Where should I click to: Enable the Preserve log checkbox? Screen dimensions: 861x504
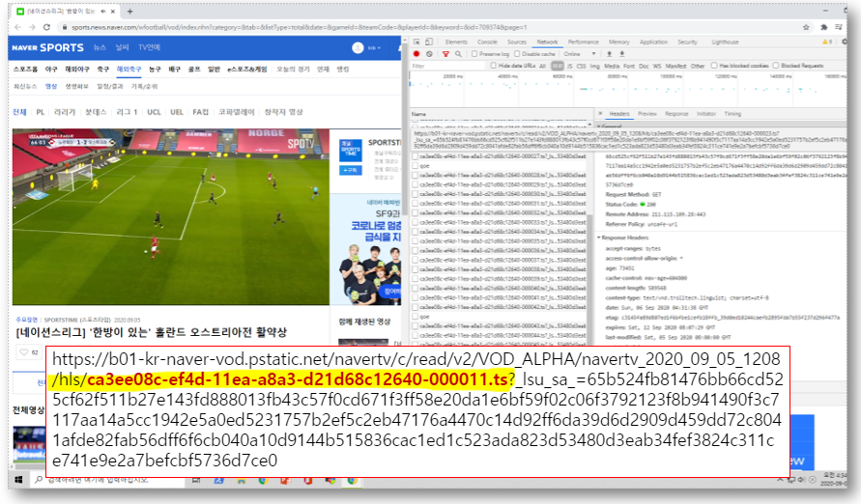pyautogui.click(x=474, y=54)
